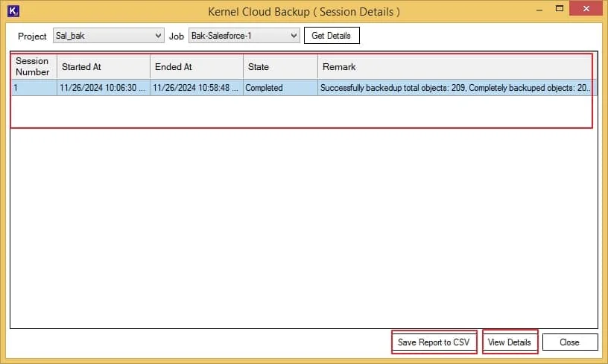Image resolution: width=608 pixels, height=364 pixels.
Task: Click the Ended At column header
Action: point(197,66)
